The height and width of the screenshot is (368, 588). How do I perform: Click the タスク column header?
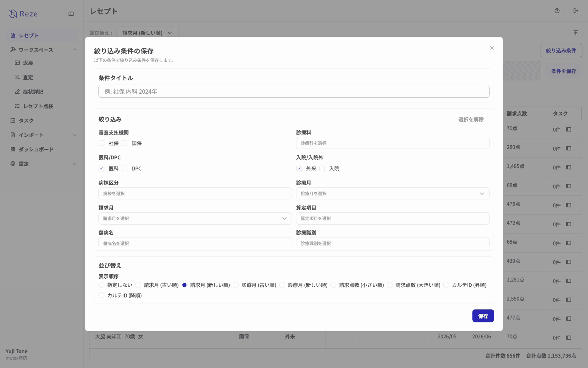[x=560, y=114]
